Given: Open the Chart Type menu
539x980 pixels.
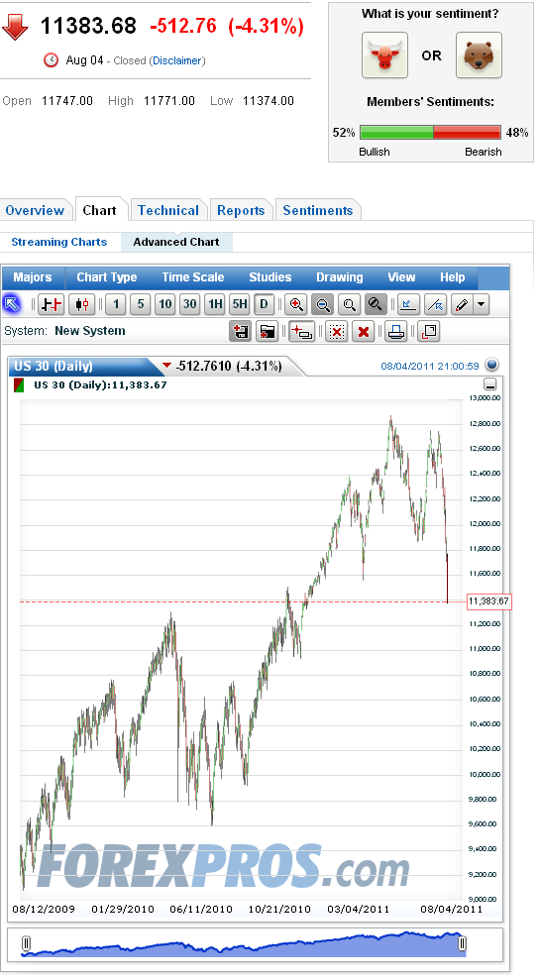Looking at the screenshot, I should [x=106, y=277].
